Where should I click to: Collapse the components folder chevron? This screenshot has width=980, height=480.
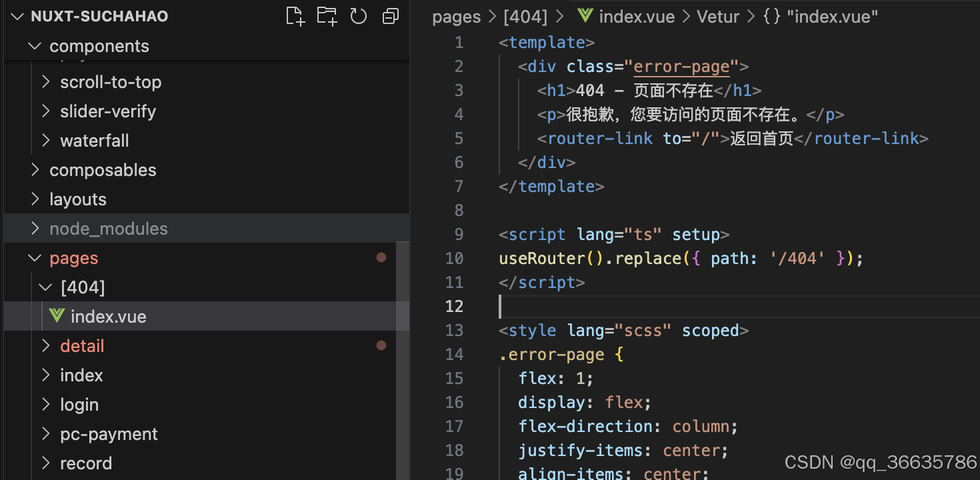pos(35,46)
